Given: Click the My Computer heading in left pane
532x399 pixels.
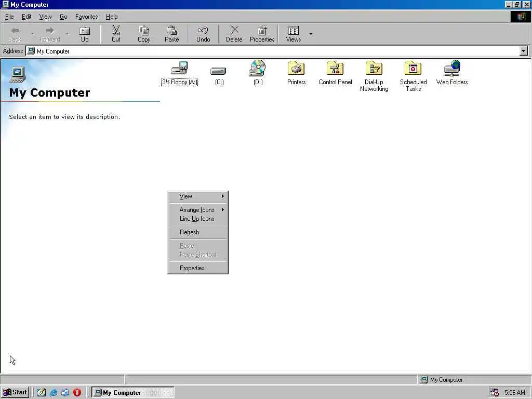Looking at the screenshot, I should tap(49, 92).
